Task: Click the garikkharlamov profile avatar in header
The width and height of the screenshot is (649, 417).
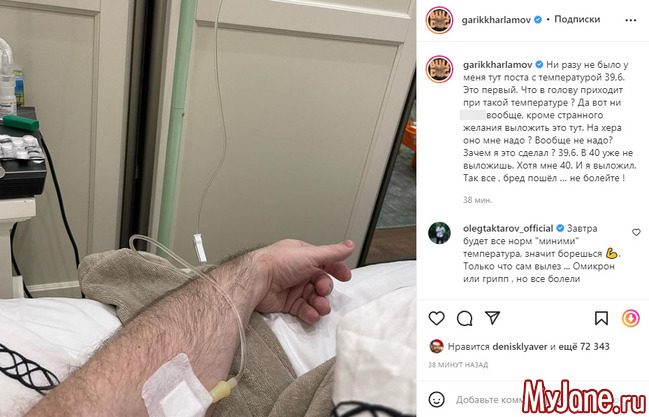Action: click(439, 20)
